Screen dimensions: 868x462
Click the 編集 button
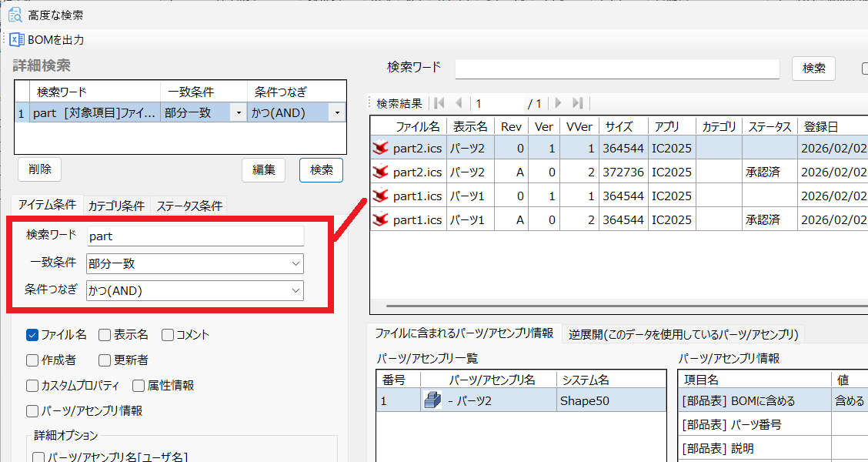pyautogui.click(x=263, y=169)
